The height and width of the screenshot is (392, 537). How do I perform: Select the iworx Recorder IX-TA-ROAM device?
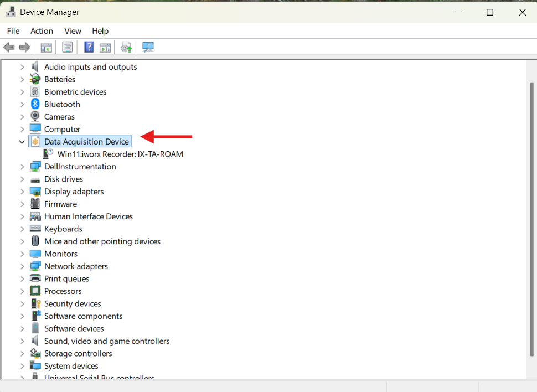[120, 154]
